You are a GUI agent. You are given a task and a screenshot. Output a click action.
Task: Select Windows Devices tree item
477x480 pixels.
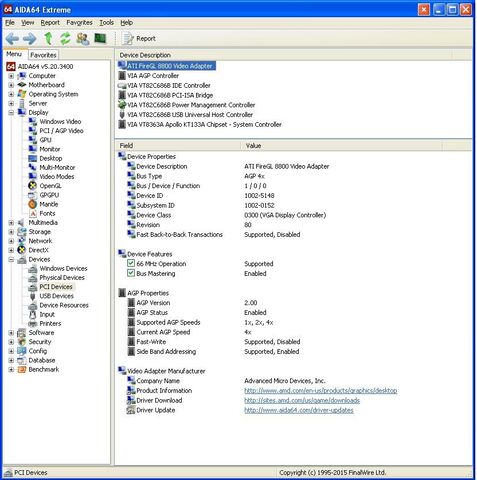(x=63, y=268)
